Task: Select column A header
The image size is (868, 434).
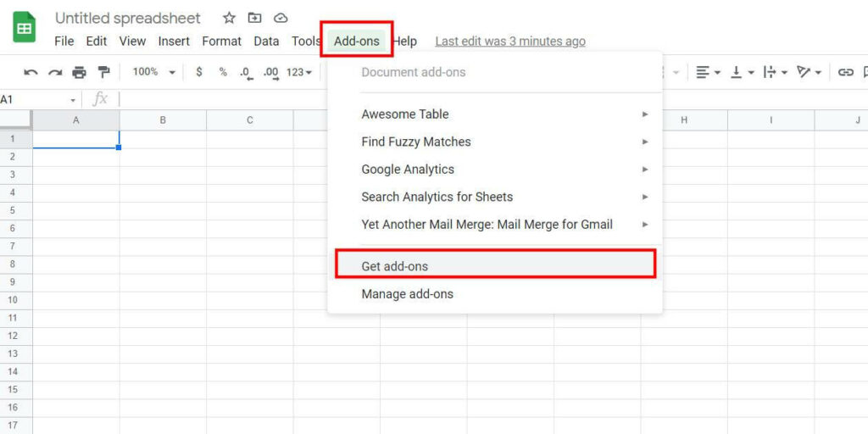Action: click(x=76, y=120)
